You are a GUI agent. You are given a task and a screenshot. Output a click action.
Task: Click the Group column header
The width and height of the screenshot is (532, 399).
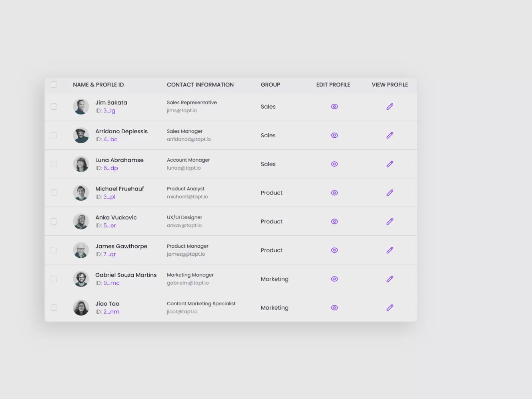270,85
